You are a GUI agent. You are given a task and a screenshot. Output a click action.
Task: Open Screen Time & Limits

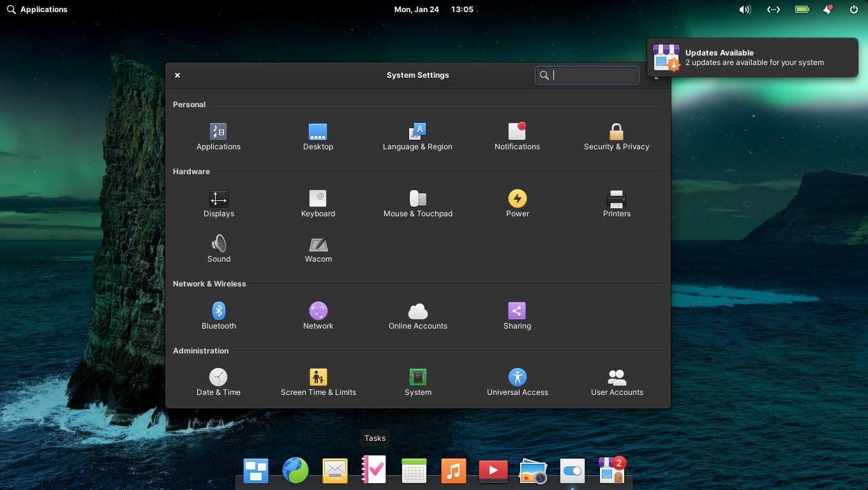click(318, 382)
